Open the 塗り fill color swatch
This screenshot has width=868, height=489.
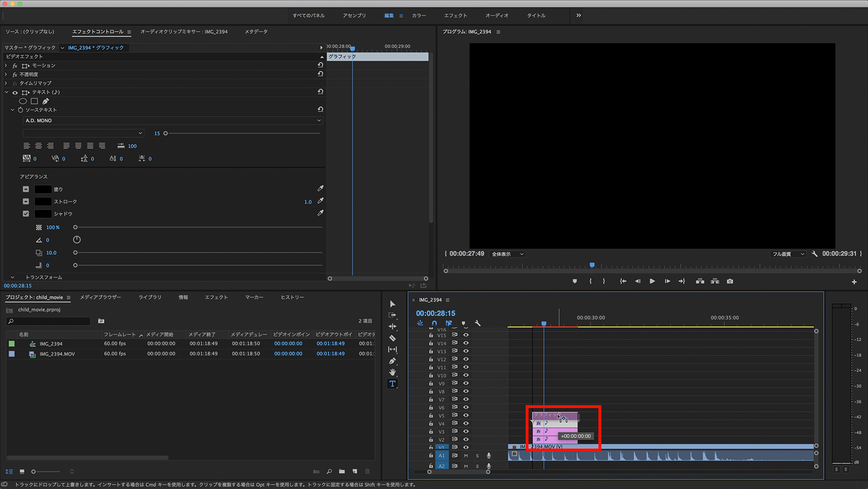[43, 189]
